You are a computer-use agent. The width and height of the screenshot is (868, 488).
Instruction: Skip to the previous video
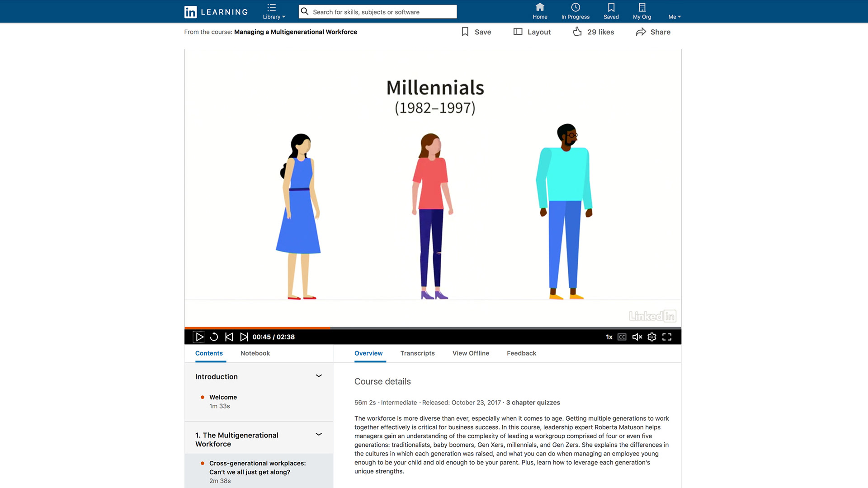click(x=229, y=337)
